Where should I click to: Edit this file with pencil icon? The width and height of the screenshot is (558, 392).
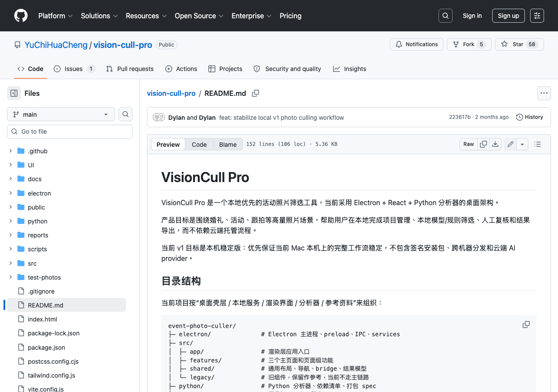(510, 144)
